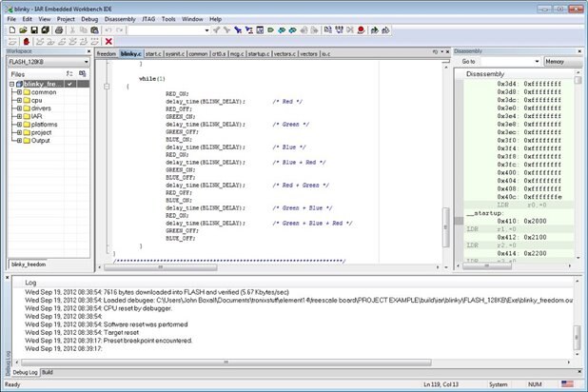Click the Log panel vertical scrollbar
Viewport: 588px width, 392px height.
pyautogui.click(x=575, y=323)
